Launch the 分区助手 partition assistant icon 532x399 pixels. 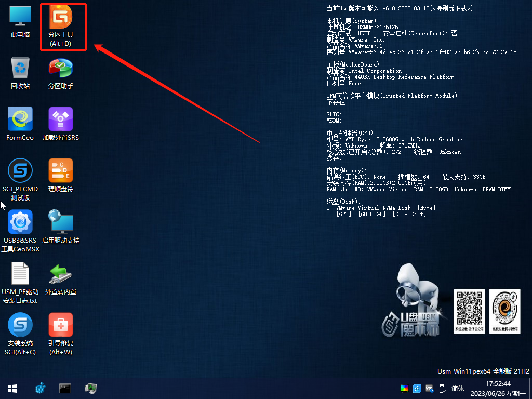pyautogui.click(x=61, y=73)
